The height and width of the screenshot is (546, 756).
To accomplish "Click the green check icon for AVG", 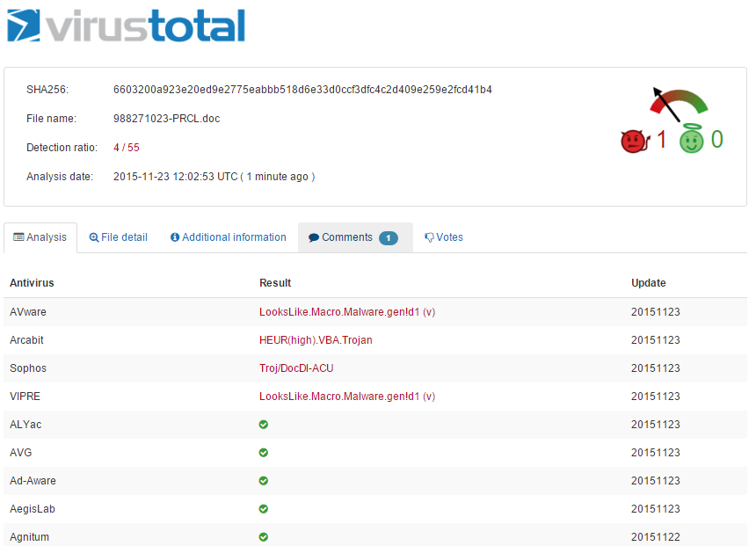I will pos(263,453).
